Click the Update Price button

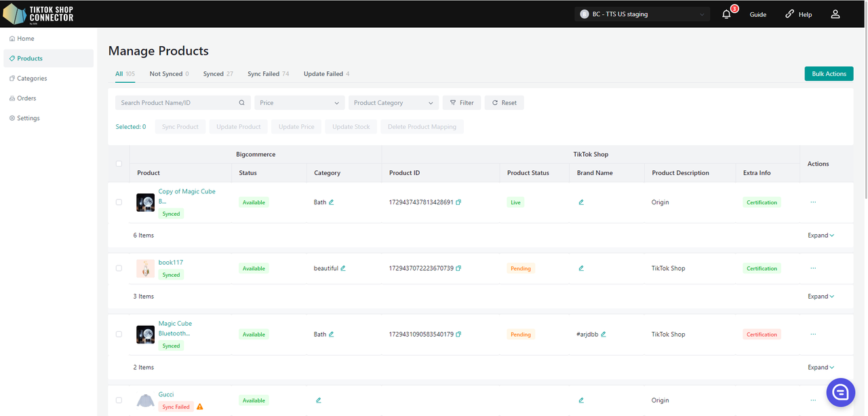click(296, 127)
